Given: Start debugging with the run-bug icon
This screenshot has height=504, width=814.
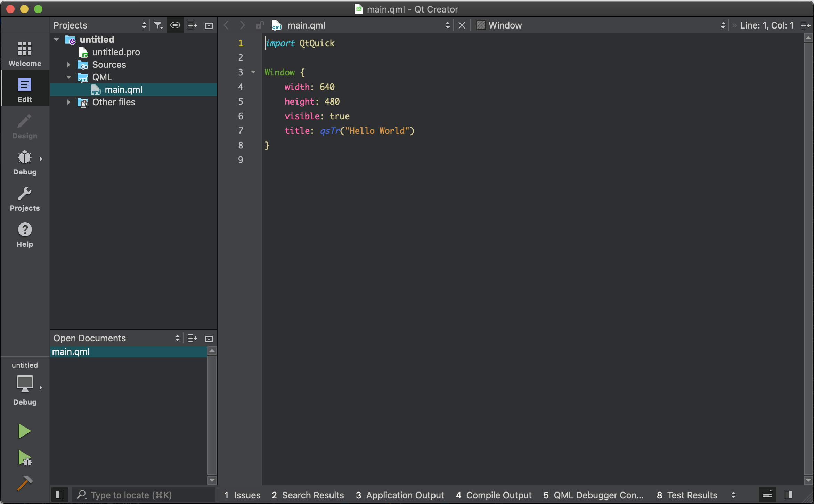Looking at the screenshot, I should click(25, 458).
